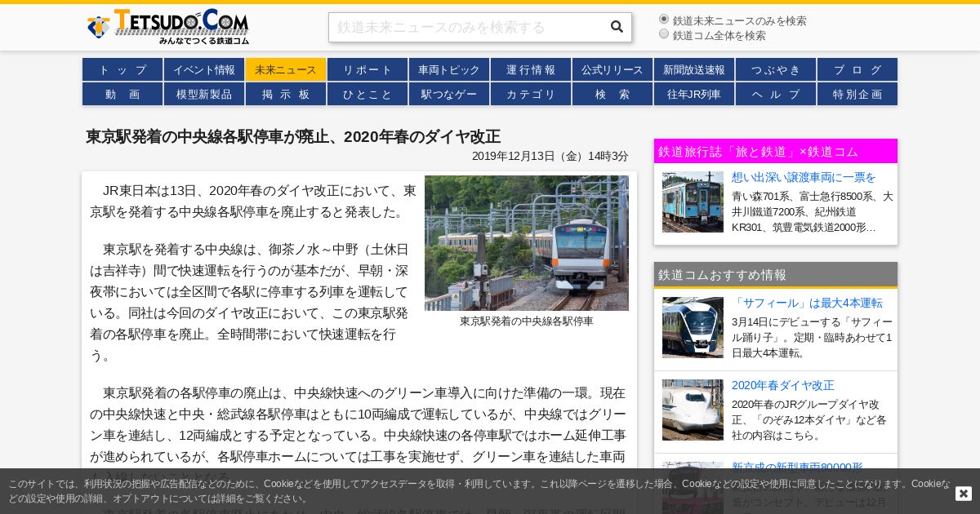980x514 pixels.
Task: Open the 模型新製品 menu item
Action: pyautogui.click(x=204, y=94)
